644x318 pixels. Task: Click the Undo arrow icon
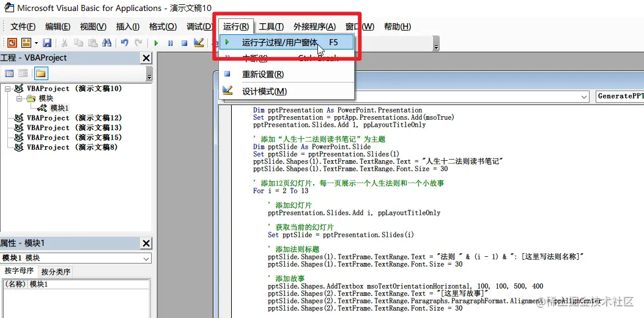[x=124, y=42]
